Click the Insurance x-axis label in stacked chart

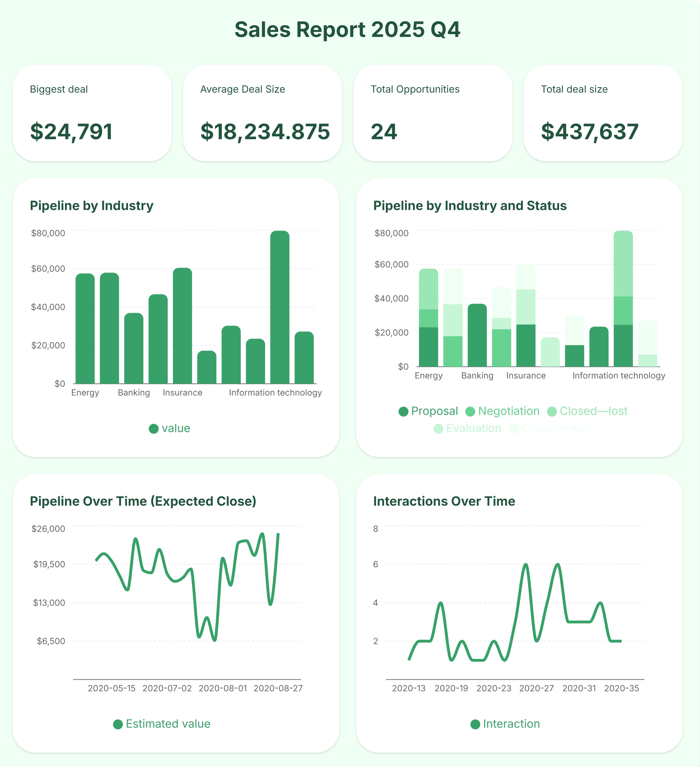[x=526, y=376]
